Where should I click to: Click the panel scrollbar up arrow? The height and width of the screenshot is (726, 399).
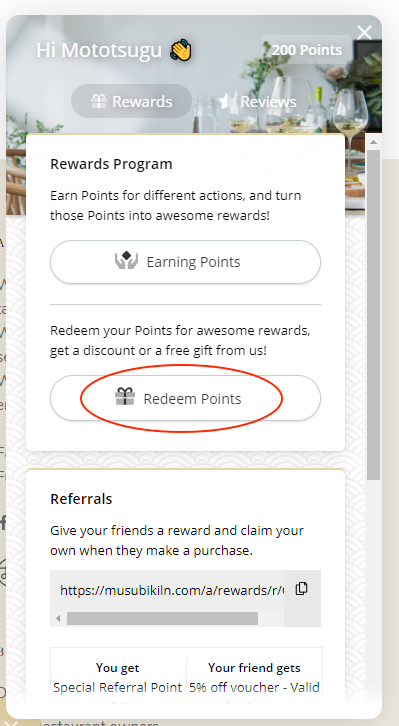tap(374, 141)
